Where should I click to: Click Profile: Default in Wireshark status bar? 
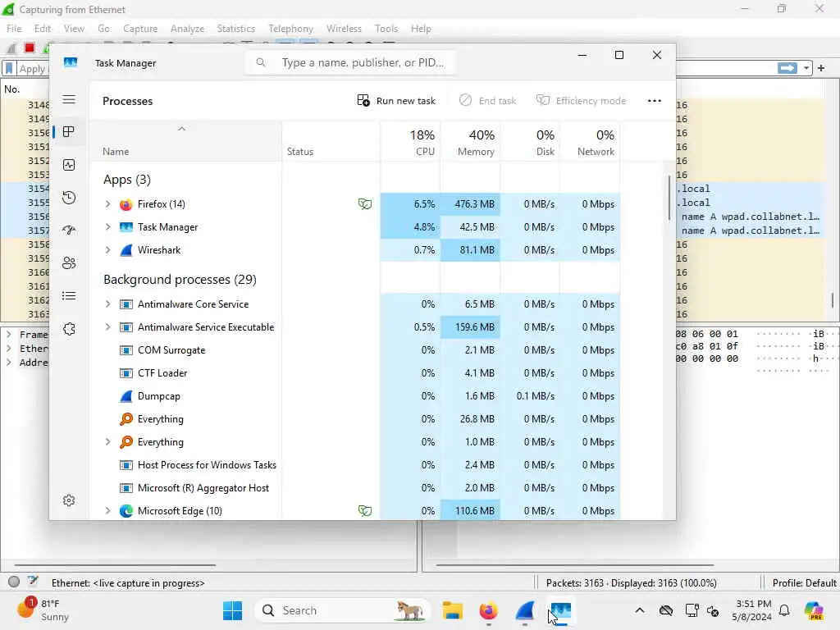click(804, 583)
